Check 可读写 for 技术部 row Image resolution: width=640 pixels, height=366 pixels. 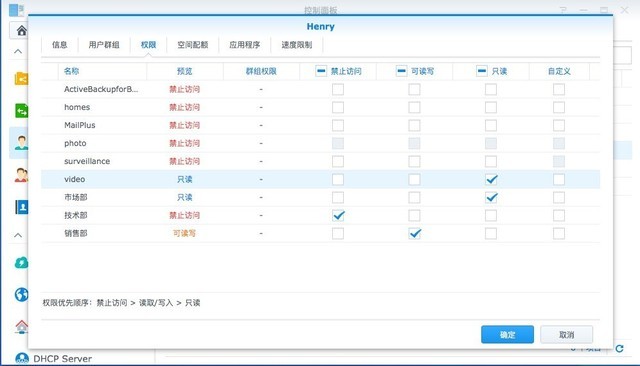coord(414,215)
